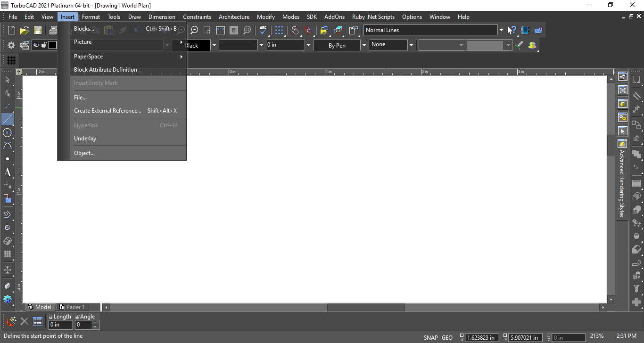The width and height of the screenshot is (644, 343).
Task: Click the vertical scrollbar thumb
Action: click(611, 145)
